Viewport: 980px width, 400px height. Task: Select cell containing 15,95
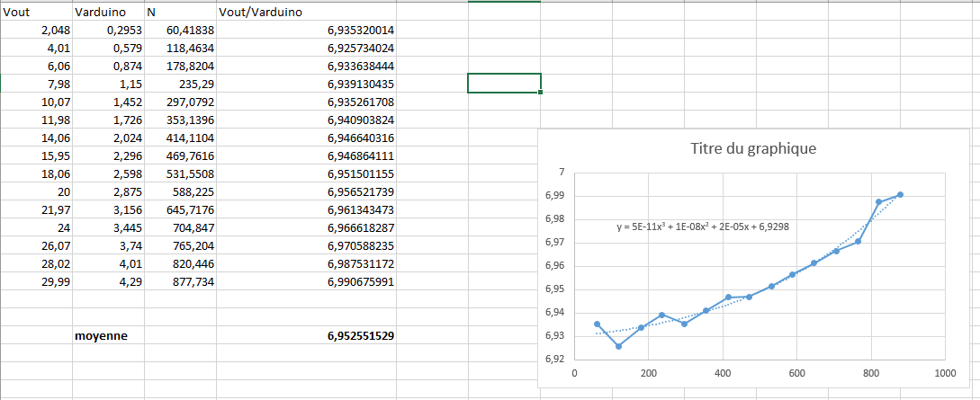pyautogui.click(x=36, y=156)
